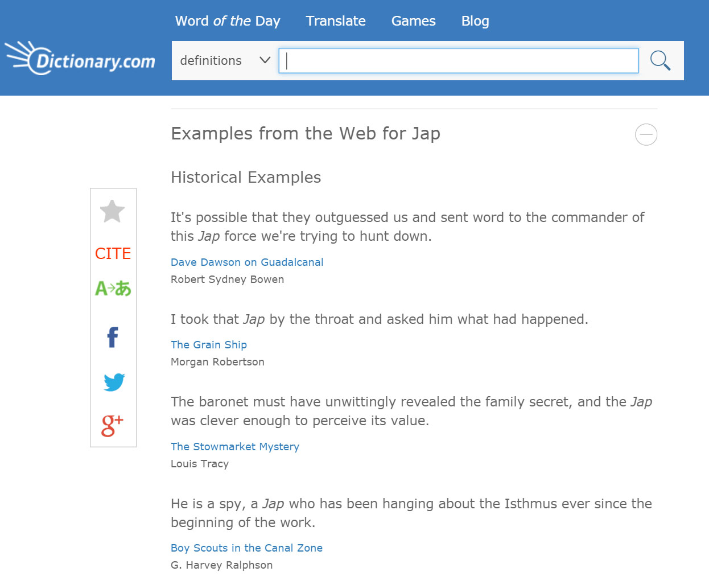Click the Dictionary.com logo
Image resolution: width=709 pixels, height=588 pixels.
80,58
